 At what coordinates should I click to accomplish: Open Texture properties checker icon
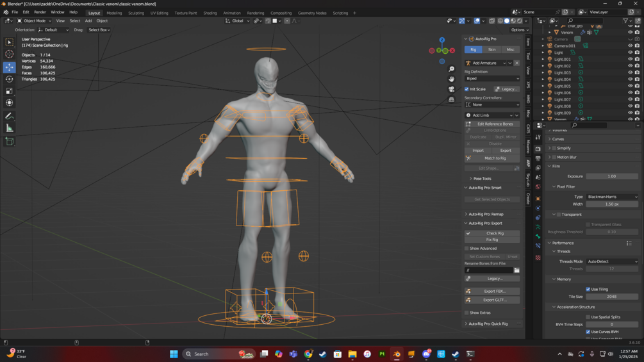coord(538,258)
